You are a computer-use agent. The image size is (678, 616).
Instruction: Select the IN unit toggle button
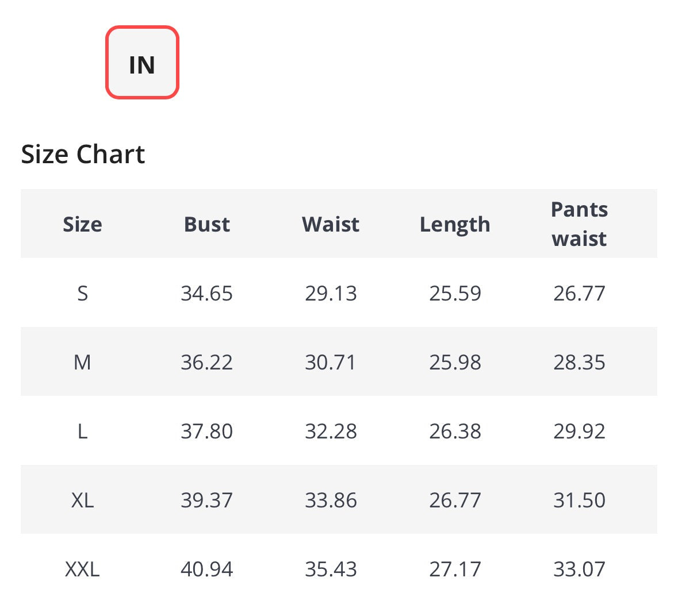142,63
